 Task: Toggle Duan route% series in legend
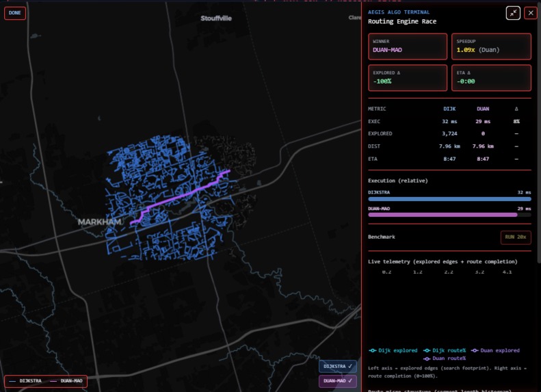[445, 358]
